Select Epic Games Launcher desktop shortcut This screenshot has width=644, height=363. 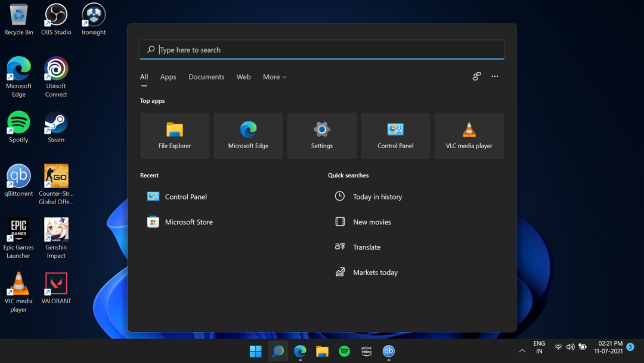18,239
